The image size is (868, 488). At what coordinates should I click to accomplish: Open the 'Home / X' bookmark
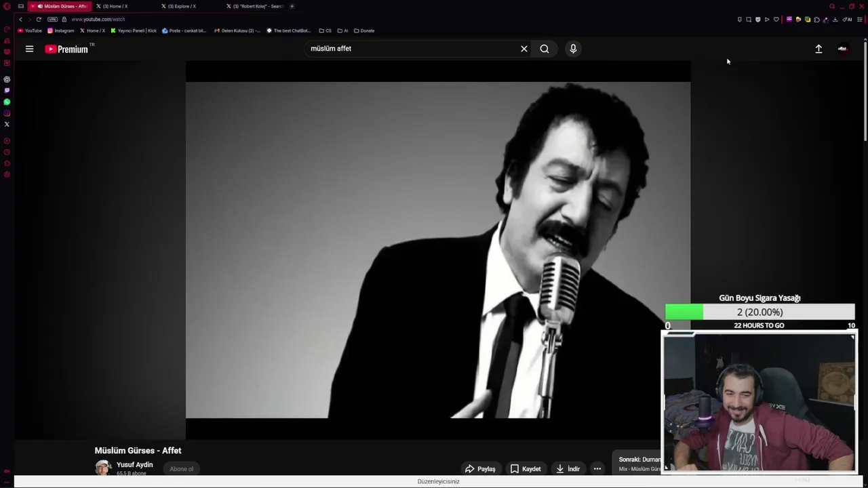point(92,30)
